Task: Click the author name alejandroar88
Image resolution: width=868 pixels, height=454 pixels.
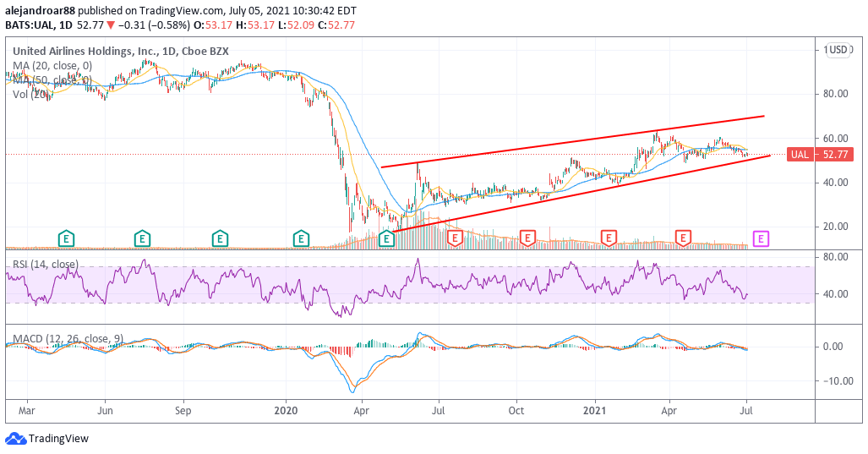Action: [40, 10]
